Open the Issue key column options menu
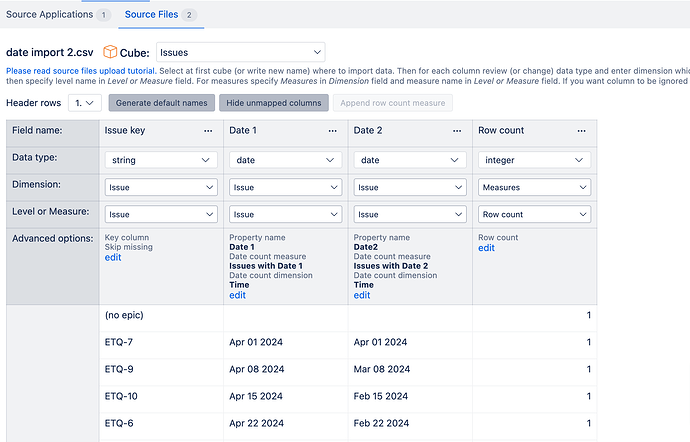The width and height of the screenshot is (690, 442). (207, 131)
